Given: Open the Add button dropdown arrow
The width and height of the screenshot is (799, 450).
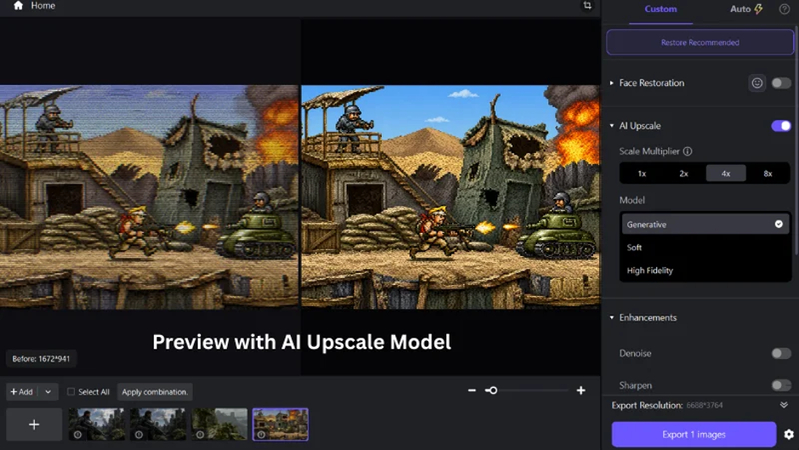Looking at the screenshot, I should 48,392.
